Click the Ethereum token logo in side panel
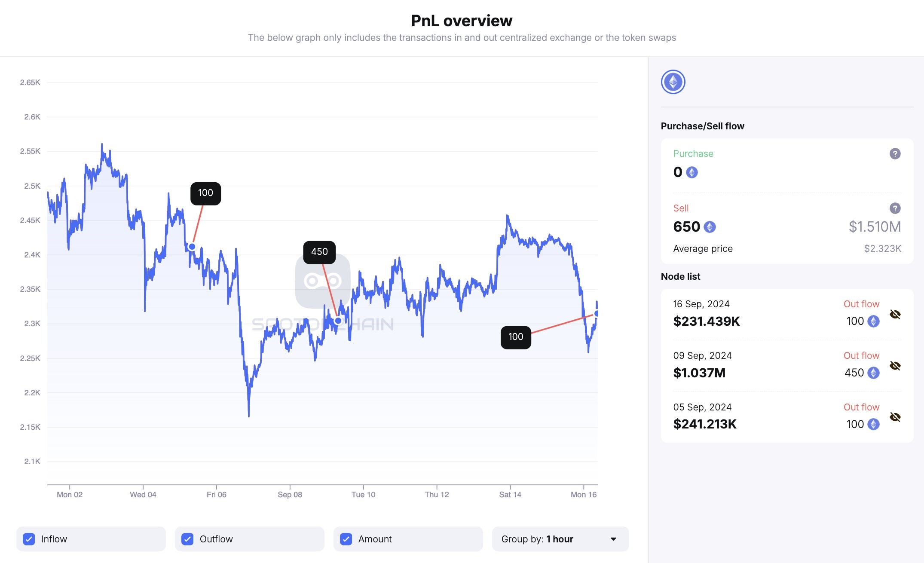The width and height of the screenshot is (924, 563). coord(673,82)
